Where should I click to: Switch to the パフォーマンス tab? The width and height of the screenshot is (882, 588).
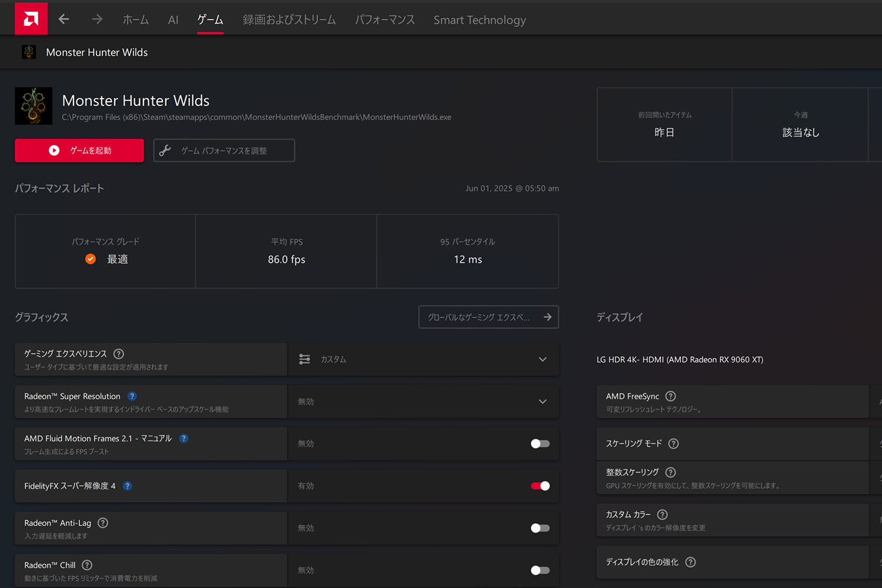coord(385,19)
